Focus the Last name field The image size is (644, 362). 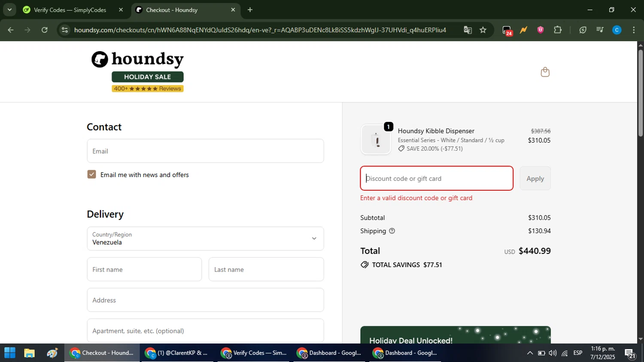(x=266, y=269)
